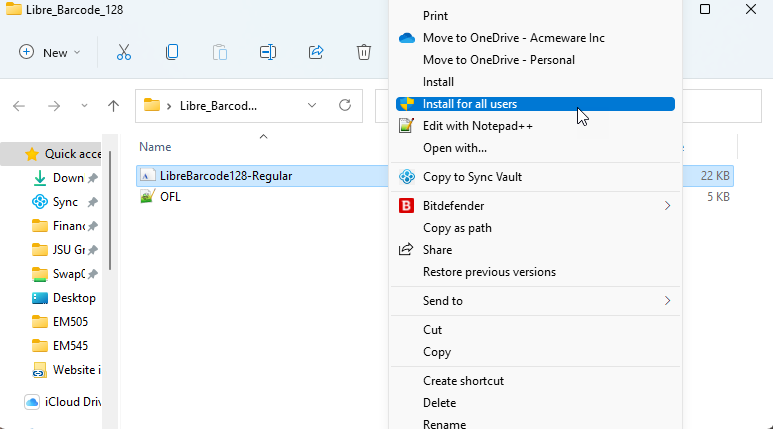This screenshot has height=429, width=773.
Task: Click the Cut scissors toolbar icon
Action: pyautogui.click(x=124, y=52)
